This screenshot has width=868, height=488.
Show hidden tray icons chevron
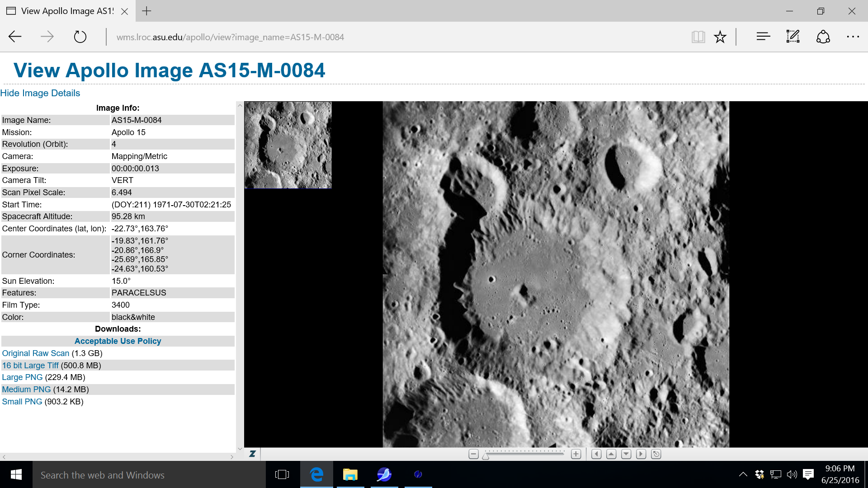click(x=743, y=474)
